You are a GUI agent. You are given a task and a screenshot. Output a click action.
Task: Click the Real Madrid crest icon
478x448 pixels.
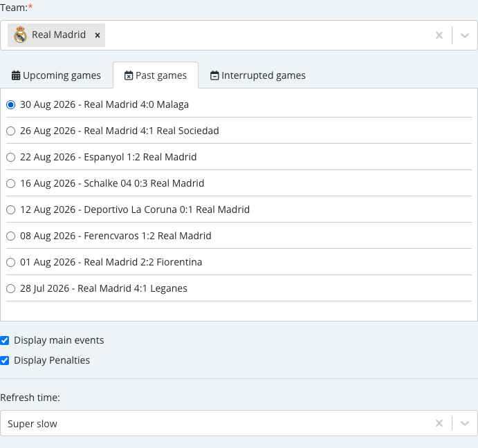[20, 35]
